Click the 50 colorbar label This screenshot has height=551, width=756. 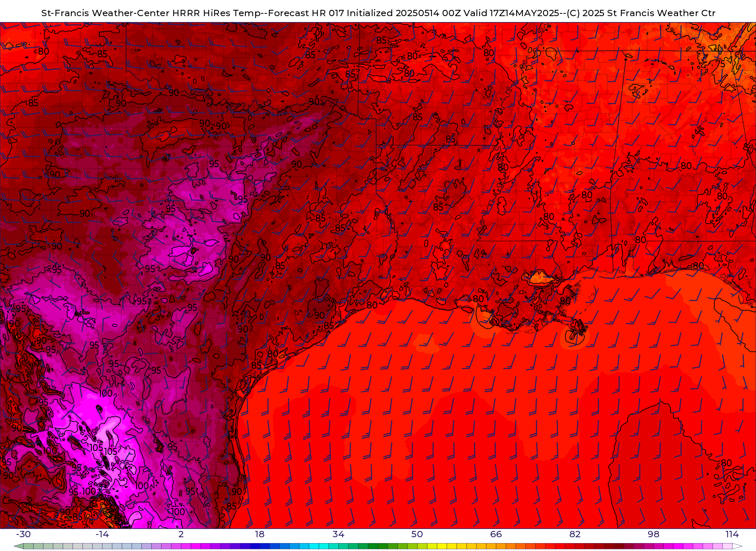[x=417, y=534]
